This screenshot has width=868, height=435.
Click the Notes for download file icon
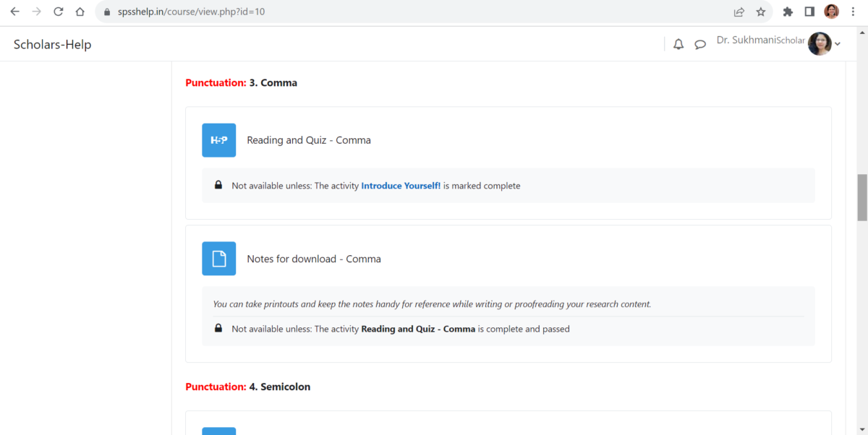point(218,259)
